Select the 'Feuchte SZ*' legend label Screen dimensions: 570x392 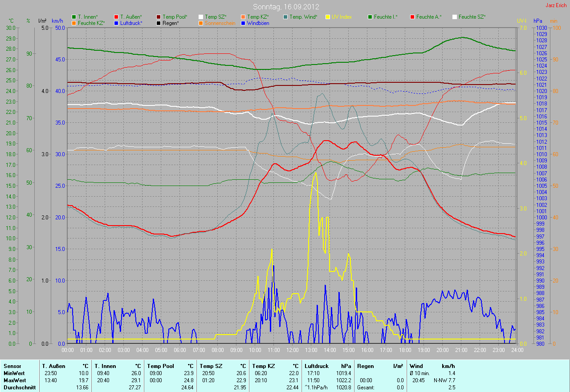point(472,17)
